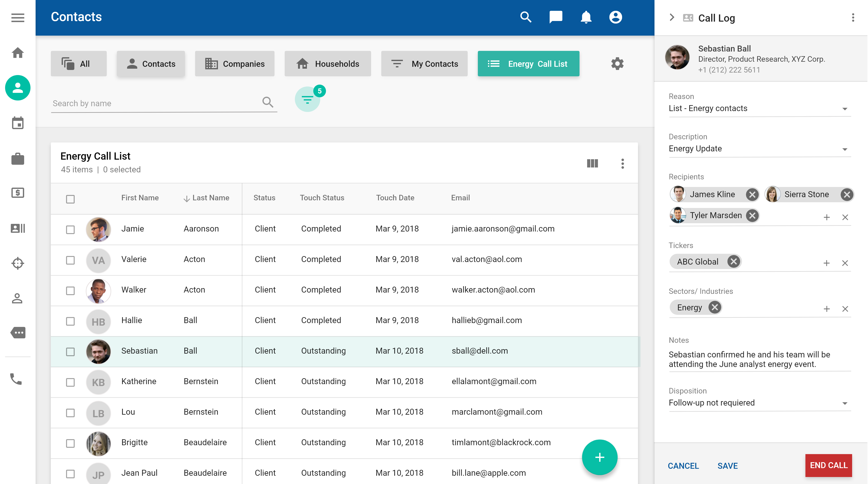
Task: Open the contacts settings gear
Action: tap(617, 64)
